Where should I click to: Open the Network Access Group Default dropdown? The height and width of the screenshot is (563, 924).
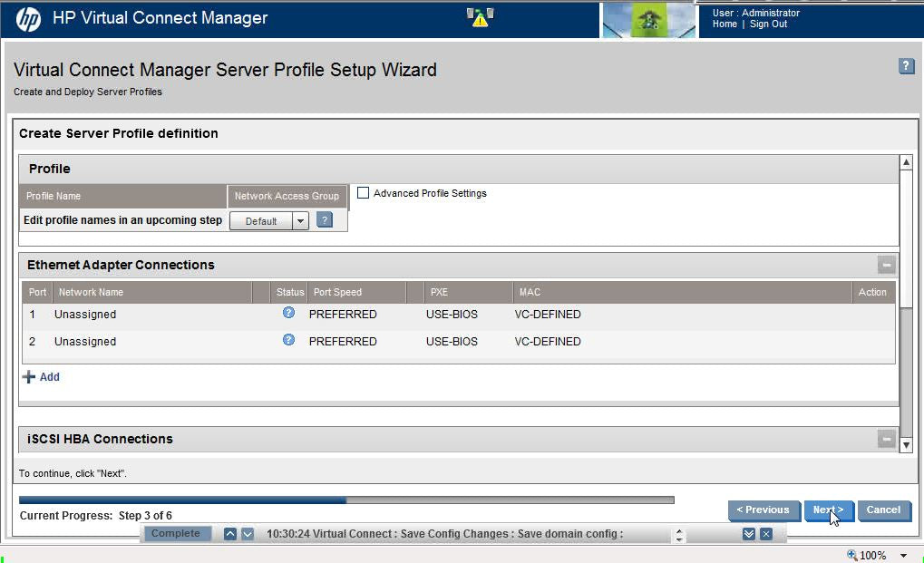click(x=268, y=221)
